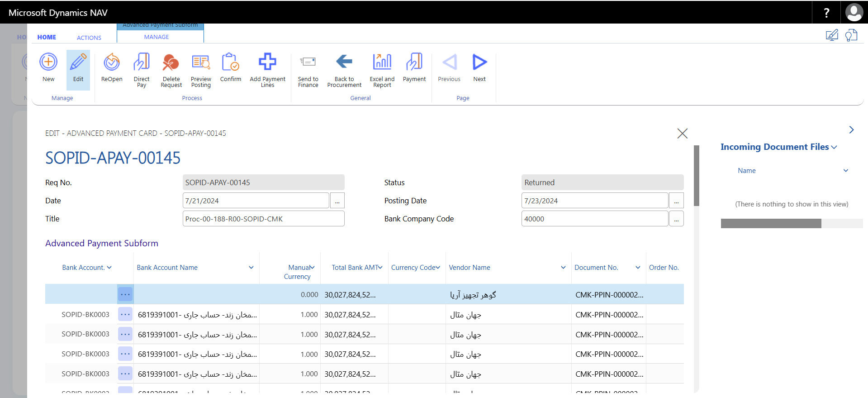
Task: Open Bank Company Code lookup button
Action: (676, 219)
